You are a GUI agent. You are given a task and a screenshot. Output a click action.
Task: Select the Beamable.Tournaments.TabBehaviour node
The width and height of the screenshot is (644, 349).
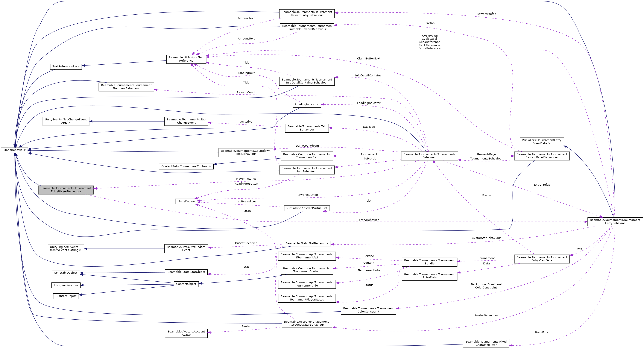(307, 128)
